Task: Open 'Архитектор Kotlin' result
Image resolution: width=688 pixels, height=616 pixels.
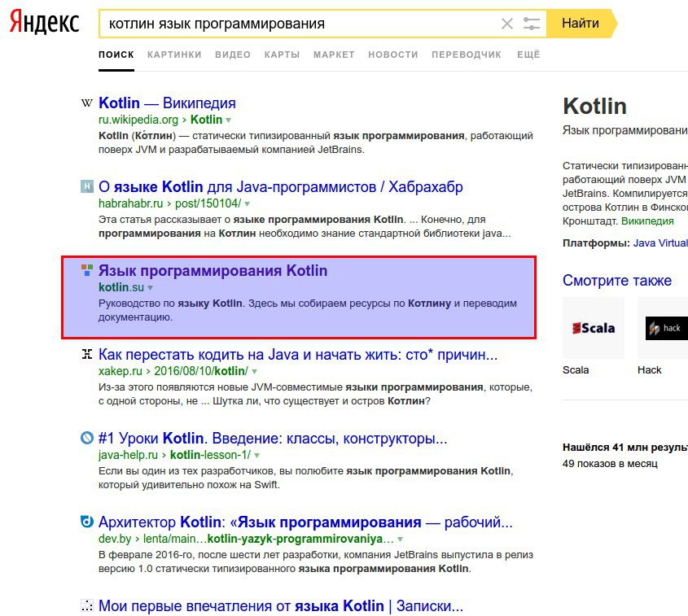Action: [305, 522]
